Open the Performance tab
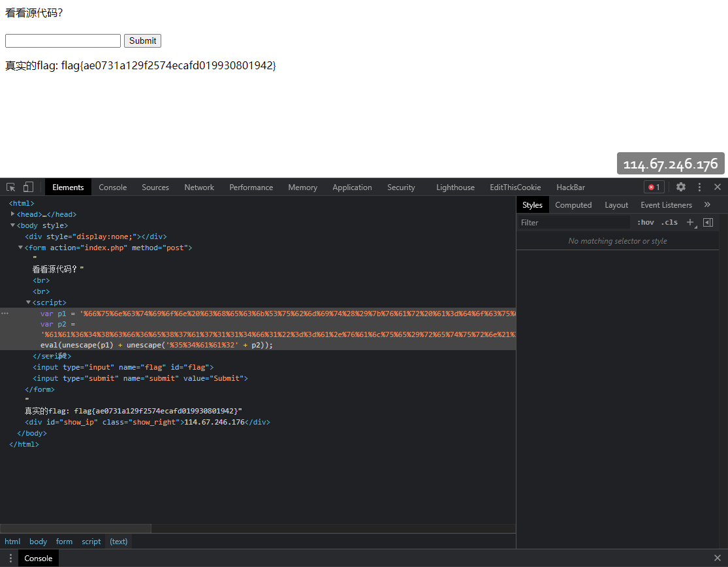This screenshot has height=567, width=728. point(251,187)
